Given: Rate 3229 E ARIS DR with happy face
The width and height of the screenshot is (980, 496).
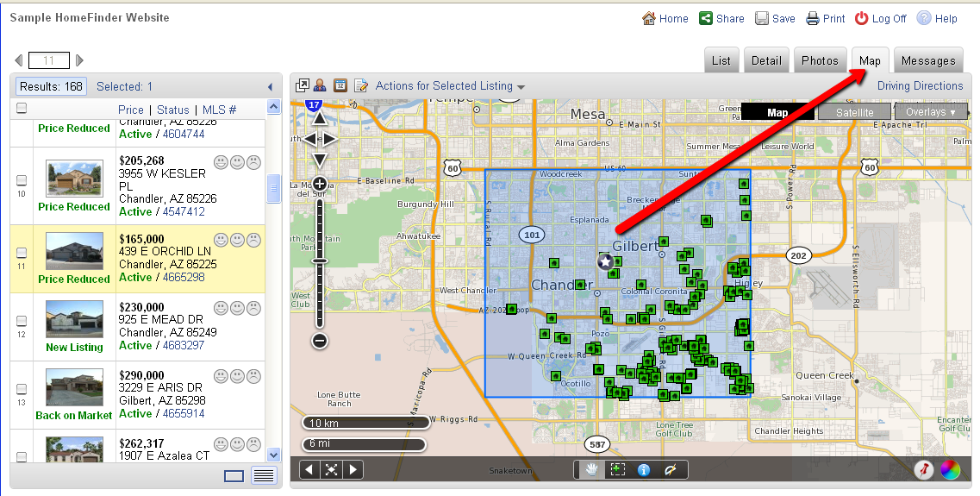Looking at the screenshot, I should tap(221, 377).
